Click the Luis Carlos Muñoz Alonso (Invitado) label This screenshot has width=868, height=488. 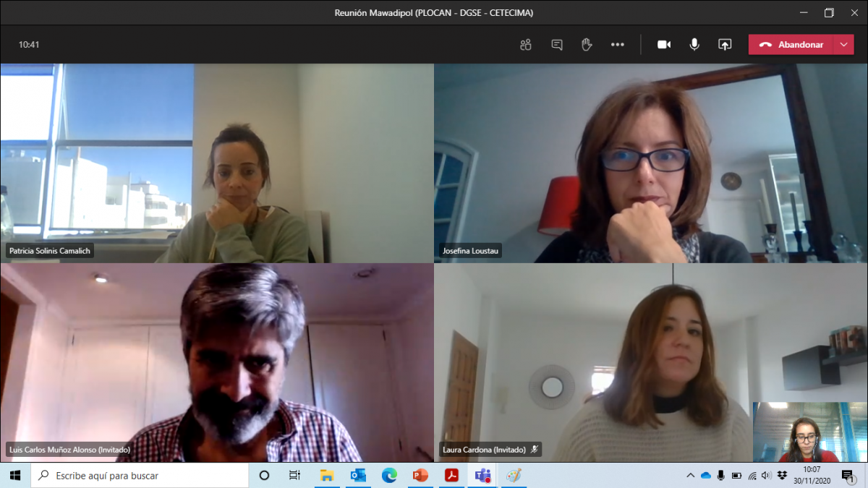69,449
